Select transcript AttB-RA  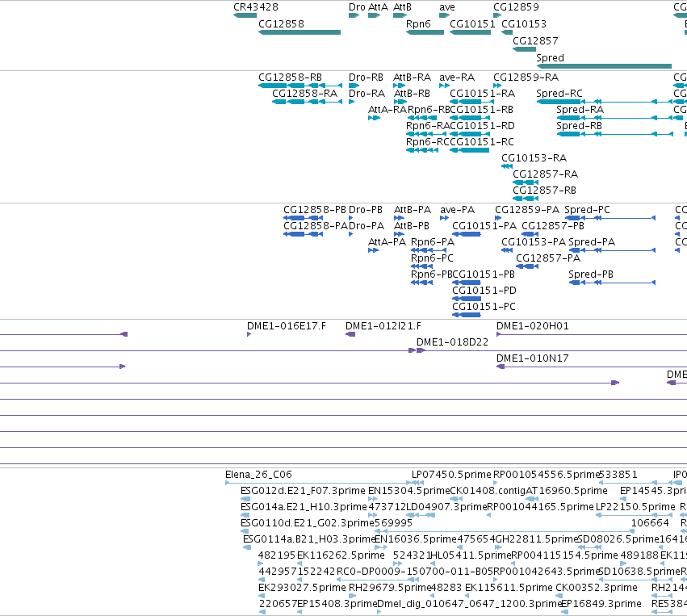[x=400, y=86]
